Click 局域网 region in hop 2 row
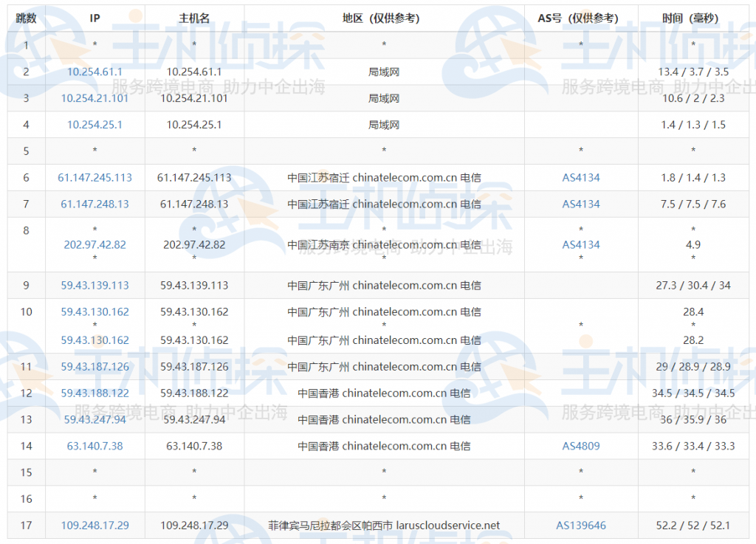The height and width of the screenshot is (544, 756). pos(384,72)
